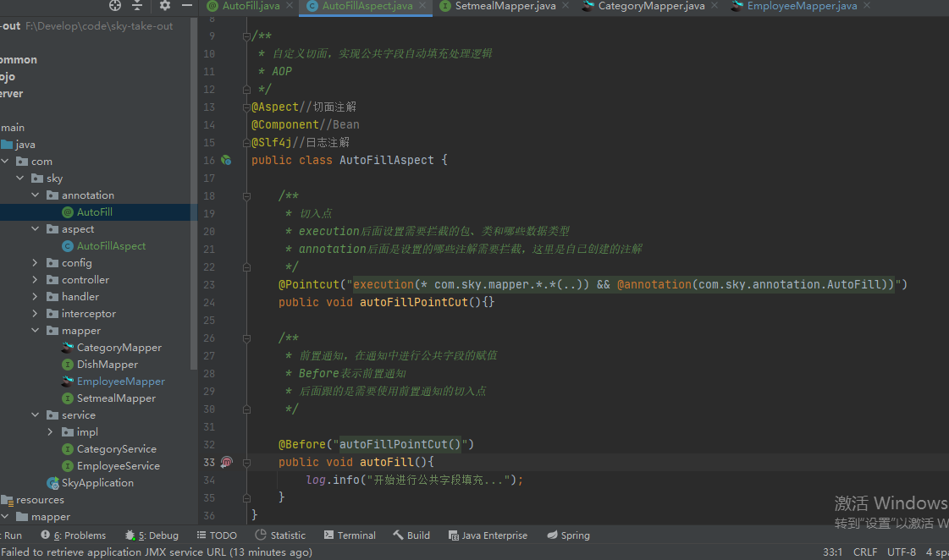Click Spring bean gutter icon on line 16
Image resolution: width=949 pixels, height=560 pixels.
tap(226, 160)
